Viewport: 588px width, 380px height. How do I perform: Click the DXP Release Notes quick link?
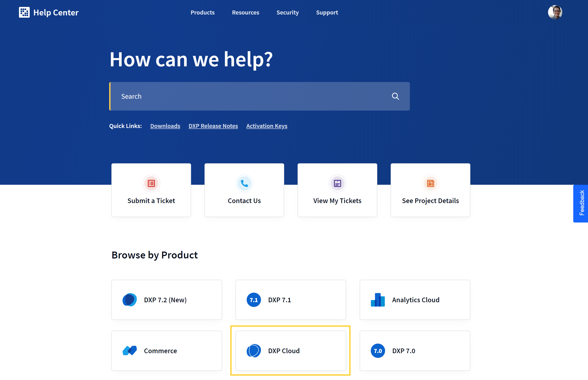213,126
